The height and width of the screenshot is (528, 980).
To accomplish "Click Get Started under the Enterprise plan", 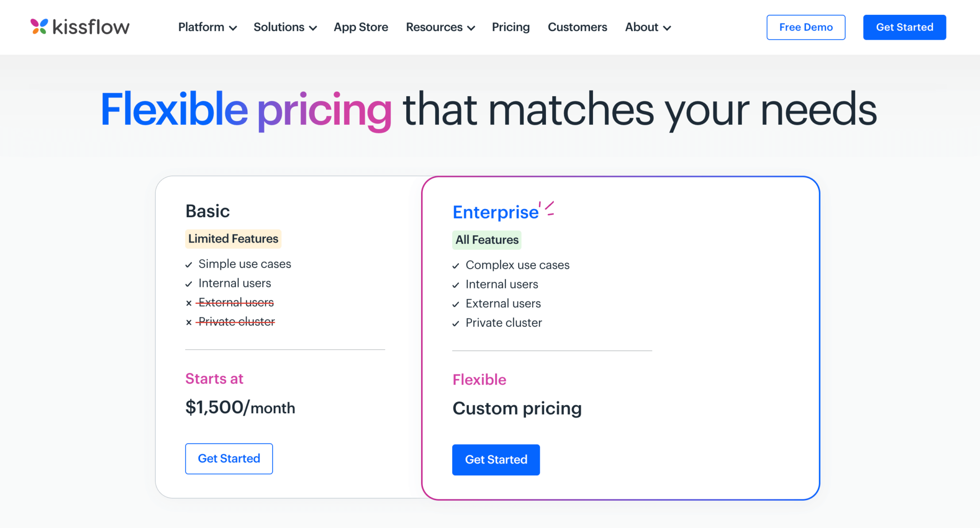I will point(496,460).
